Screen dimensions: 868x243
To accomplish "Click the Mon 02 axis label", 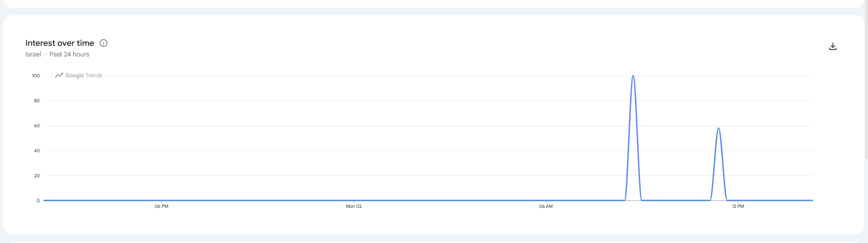I will click(354, 206).
